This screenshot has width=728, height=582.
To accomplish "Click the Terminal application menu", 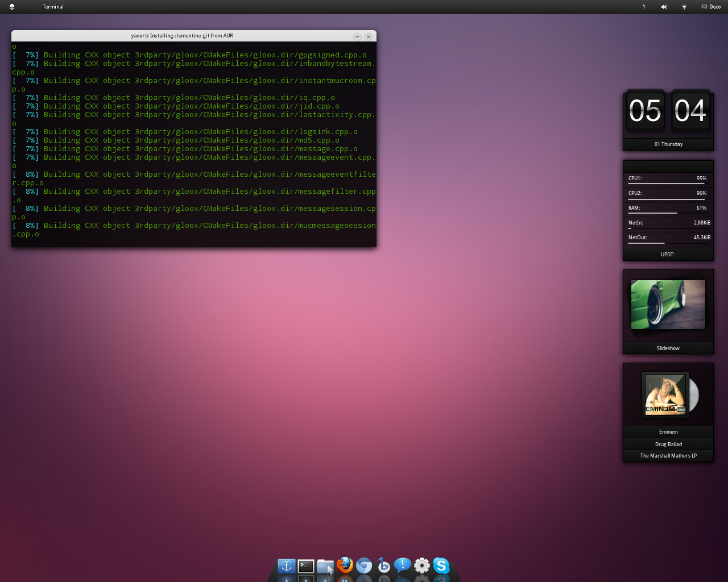I will 53,7.
